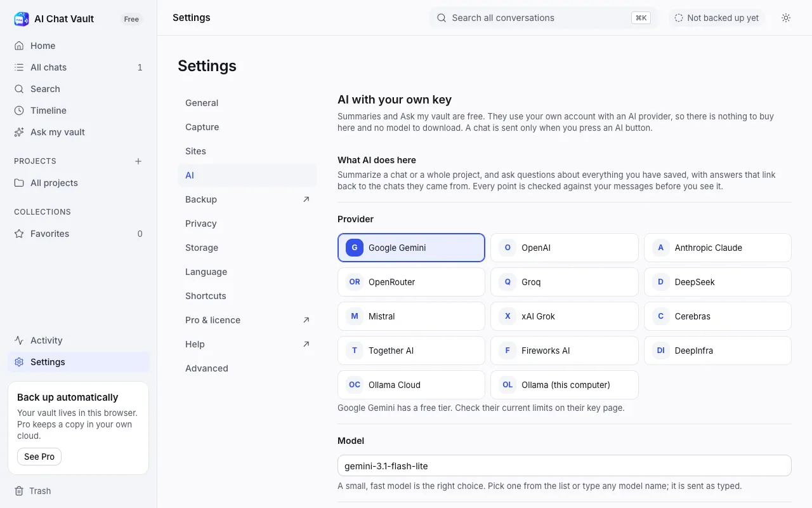Select Groq provider option
Screen dimensions: 812x508
click(565, 282)
